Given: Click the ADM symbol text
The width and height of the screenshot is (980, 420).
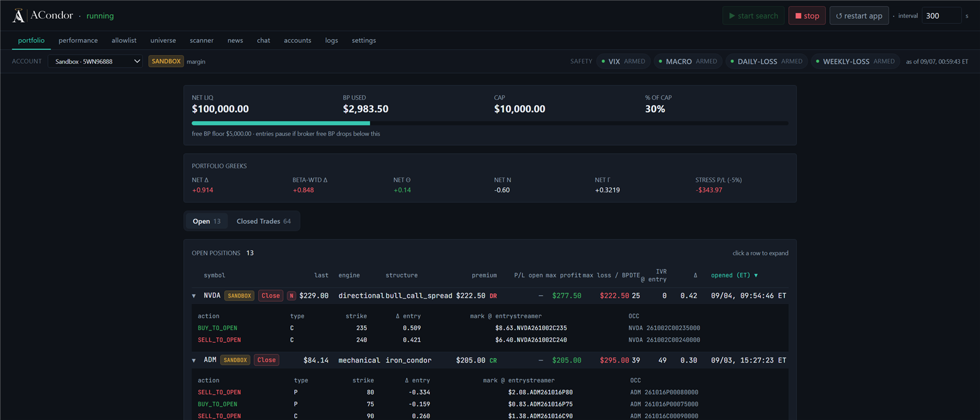Looking at the screenshot, I should [210, 360].
